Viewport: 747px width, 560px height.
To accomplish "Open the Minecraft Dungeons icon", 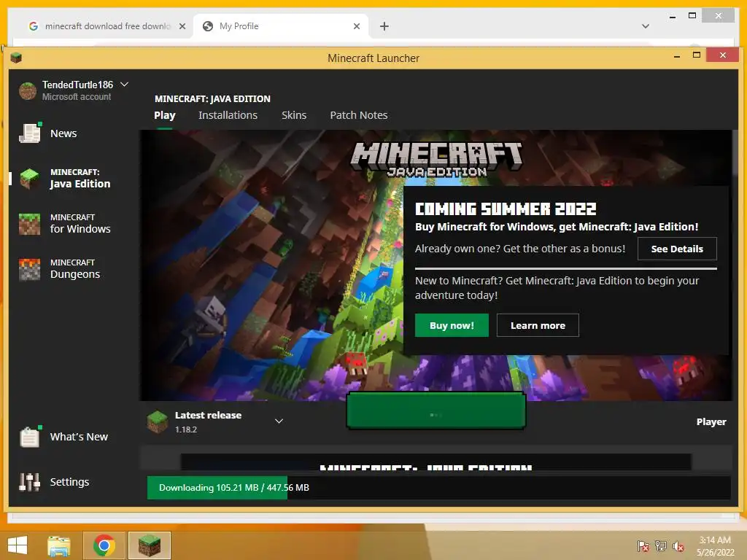I will (29, 269).
